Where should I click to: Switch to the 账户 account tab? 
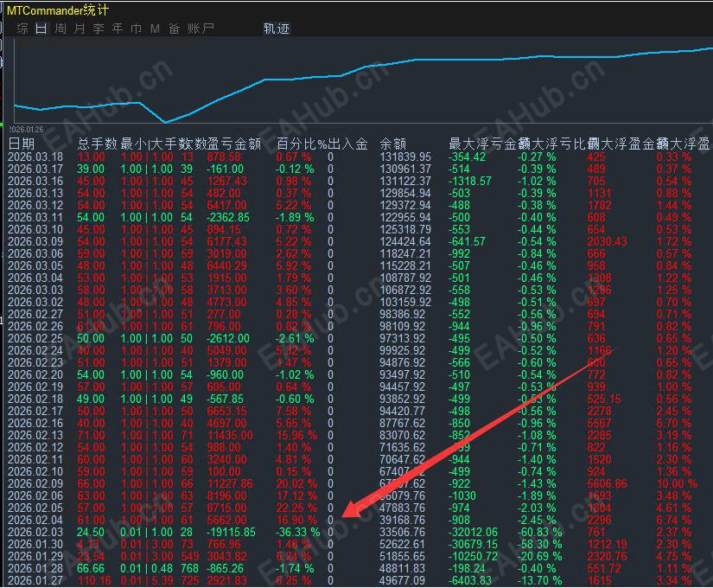click(x=201, y=29)
